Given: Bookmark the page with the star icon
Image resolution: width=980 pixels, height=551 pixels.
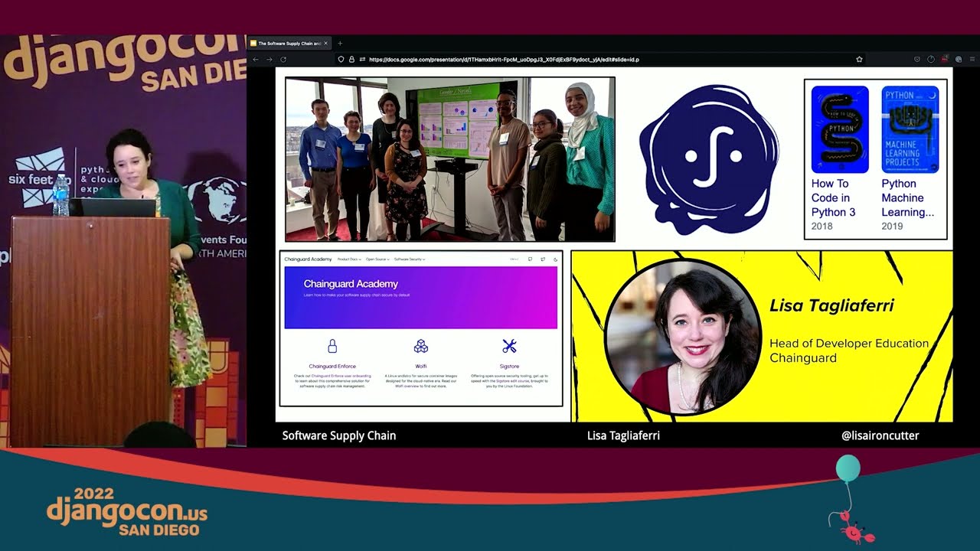Looking at the screenshot, I should click(859, 59).
